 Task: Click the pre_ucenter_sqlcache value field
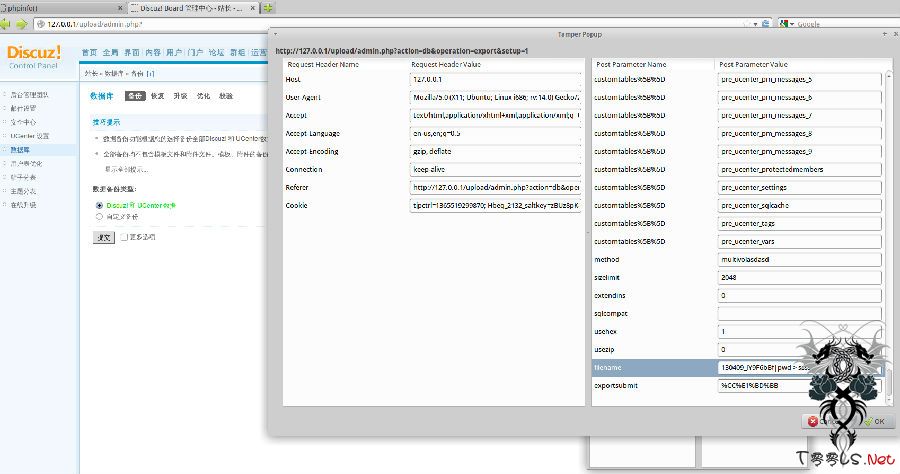point(800,205)
